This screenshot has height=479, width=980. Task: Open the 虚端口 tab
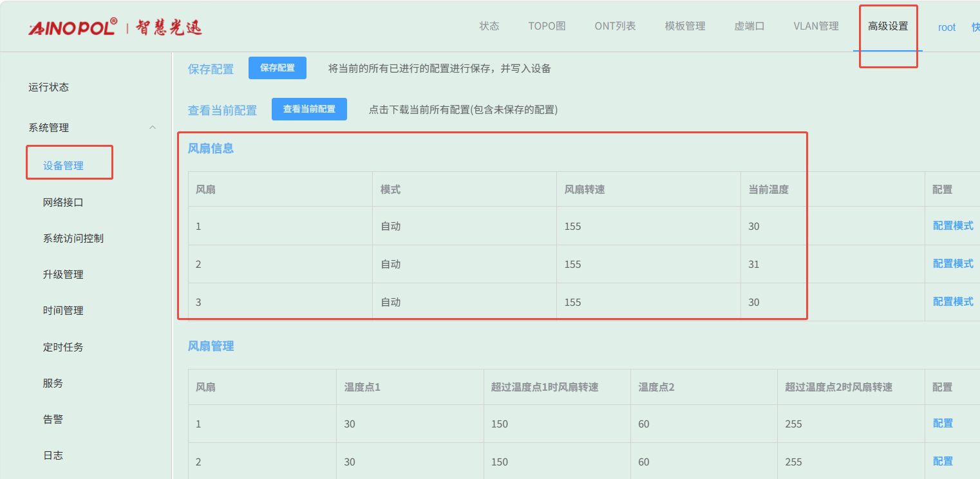coord(749,26)
